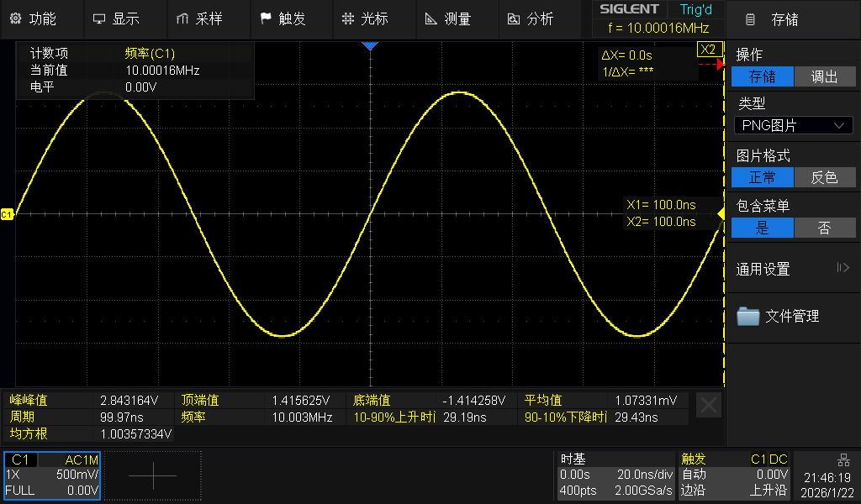
Task: Open the 测量 measure menu
Action: click(x=448, y=18)
